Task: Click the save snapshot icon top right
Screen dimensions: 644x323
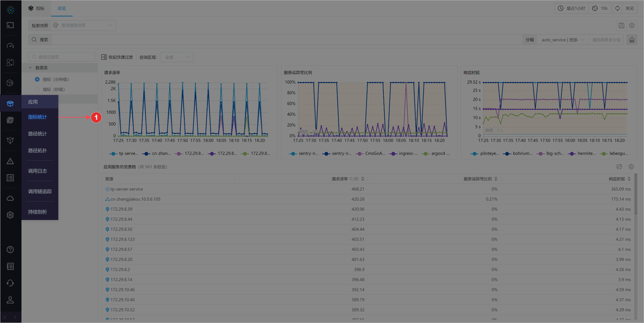Action: pos(621,25)
